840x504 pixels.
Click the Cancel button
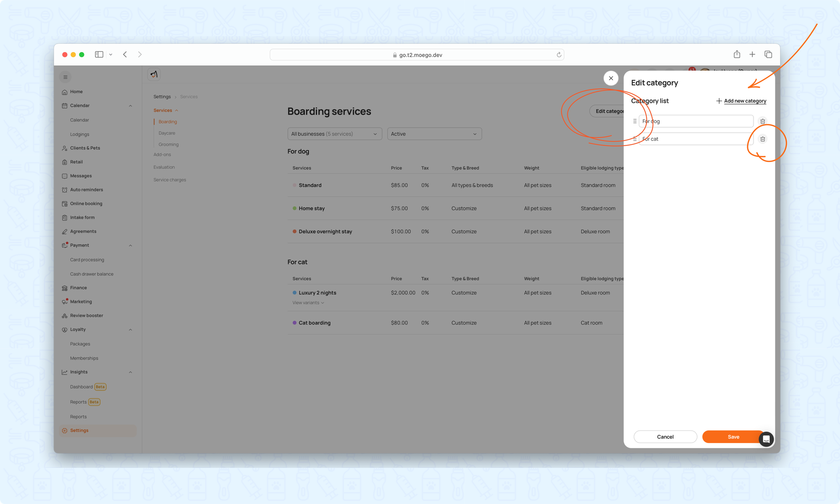[x=665, y=437]
